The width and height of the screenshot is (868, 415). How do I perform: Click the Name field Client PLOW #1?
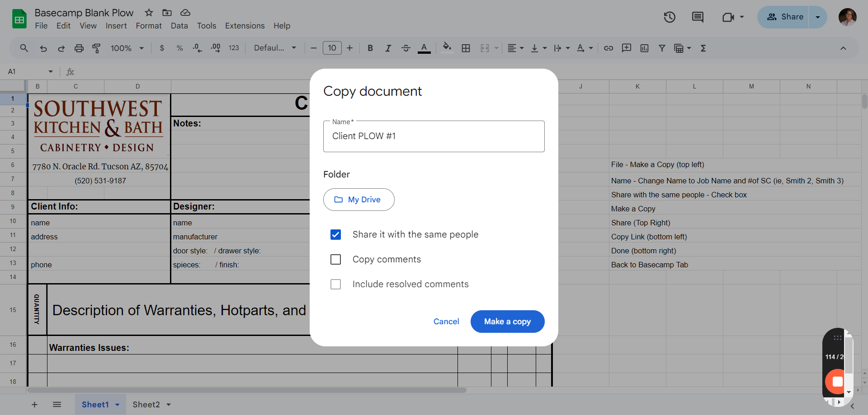click(x=434, y=136)
